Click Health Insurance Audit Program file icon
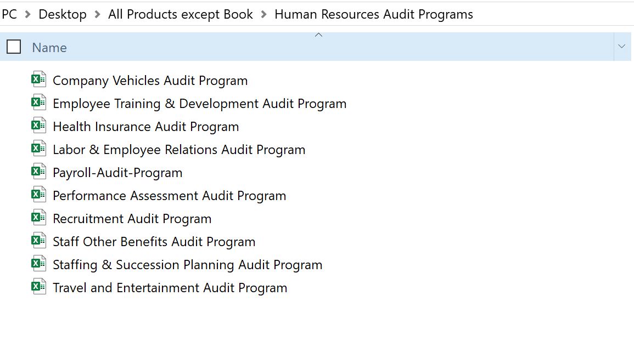This screenshot has height=364, width=634. click(38, 126)
